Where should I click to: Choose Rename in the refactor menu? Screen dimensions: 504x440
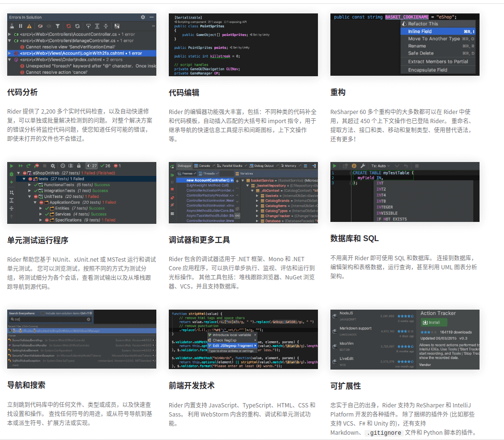tap(438, 46)
